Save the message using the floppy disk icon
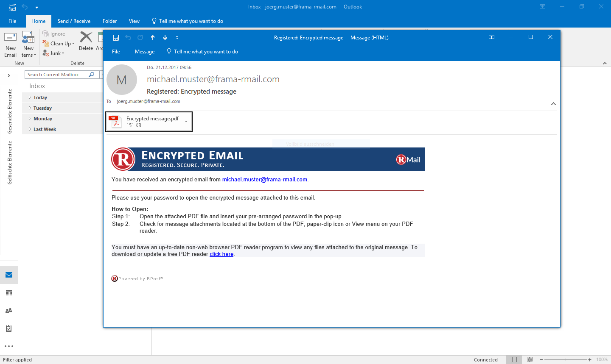The height and width of the screenshot is (364, 611). [116, 38]
